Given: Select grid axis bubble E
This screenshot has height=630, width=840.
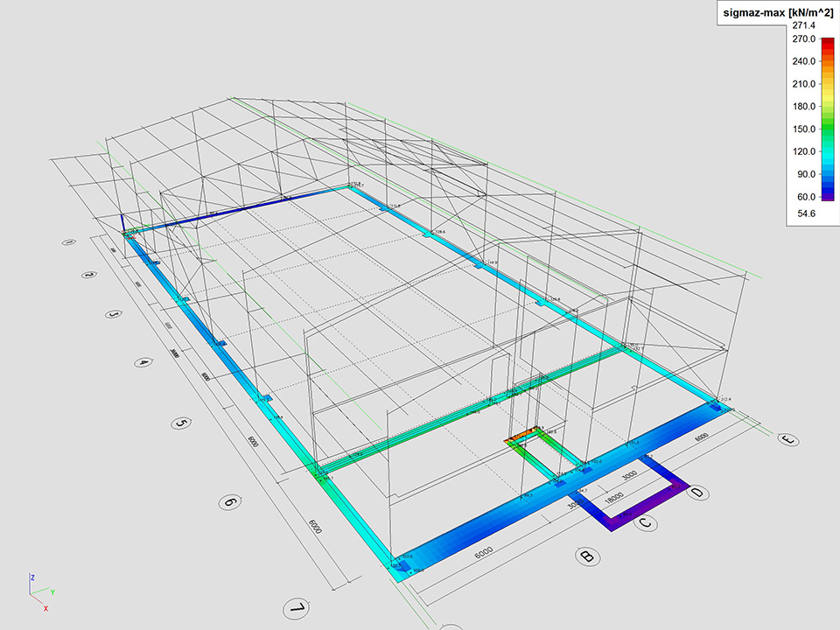Looking at the screenshot, I should click(x=788, y=440).
